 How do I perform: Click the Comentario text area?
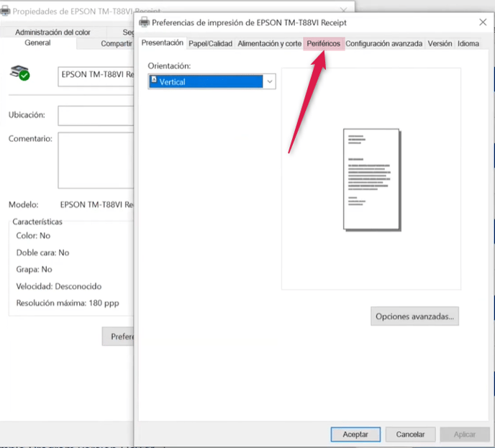click(x=96, y=160)
